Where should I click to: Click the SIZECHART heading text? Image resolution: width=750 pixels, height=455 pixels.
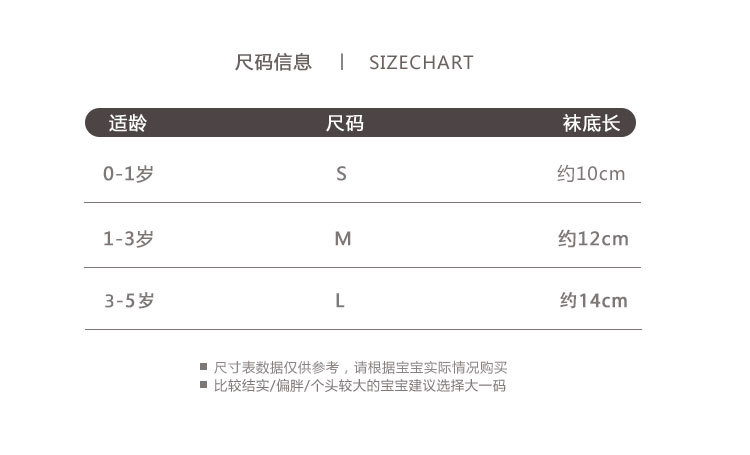[421, 63]
